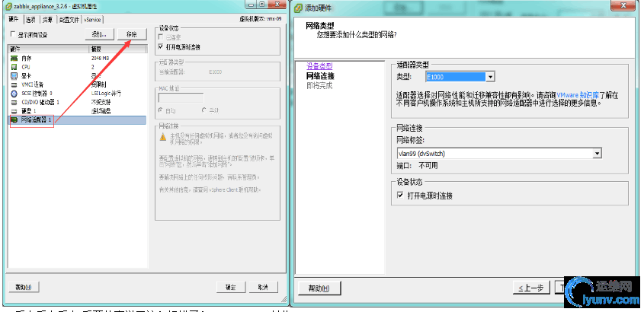This screenshot has height=312, width=644.
Task: Select the CD/DVD 驱动器 1 row
Action: pos(78,102)
